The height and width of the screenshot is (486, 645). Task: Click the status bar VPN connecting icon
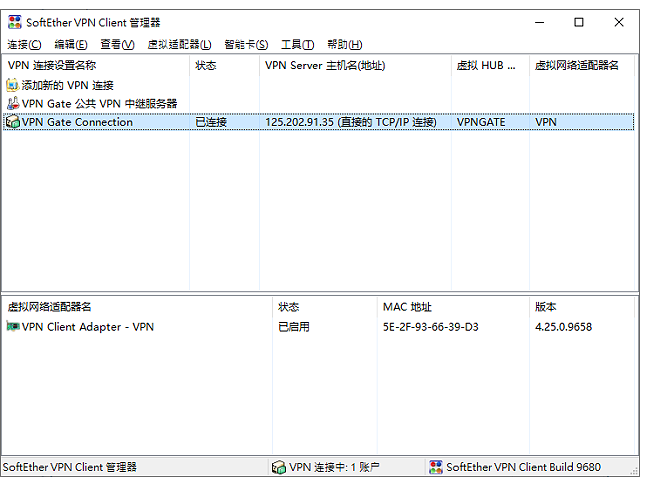coord(278,467)
